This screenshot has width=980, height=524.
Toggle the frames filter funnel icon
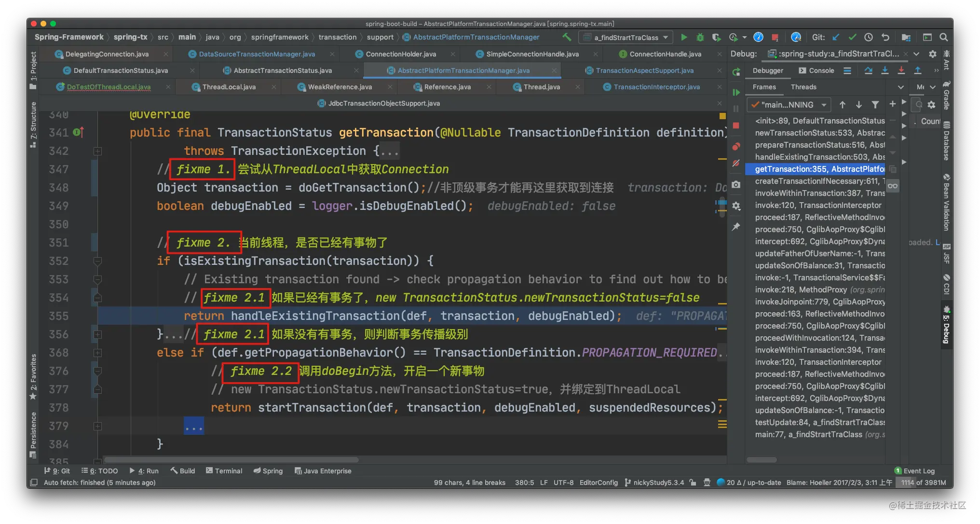[875, 105]
